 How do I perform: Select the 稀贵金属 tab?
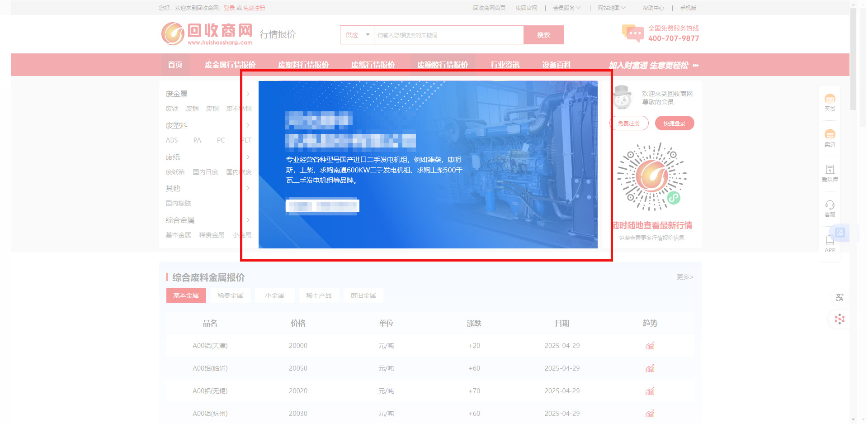pos(230,295)
